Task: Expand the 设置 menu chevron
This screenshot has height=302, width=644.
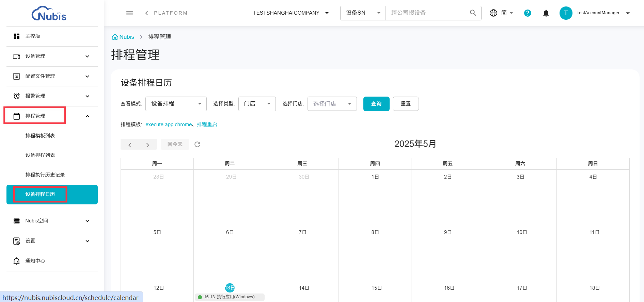Action: click(x=88, y=241)
